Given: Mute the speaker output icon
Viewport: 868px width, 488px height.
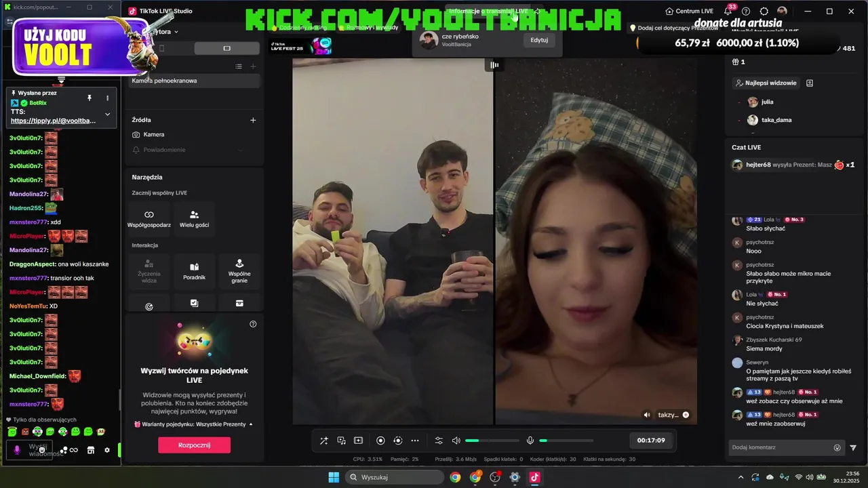Looking at the screenshot, I should 456,441.
